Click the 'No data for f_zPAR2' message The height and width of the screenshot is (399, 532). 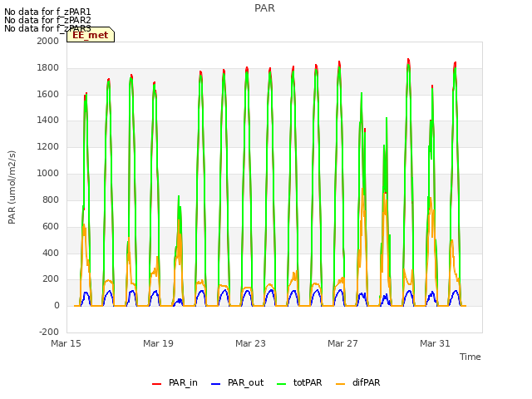click(47, 20)
